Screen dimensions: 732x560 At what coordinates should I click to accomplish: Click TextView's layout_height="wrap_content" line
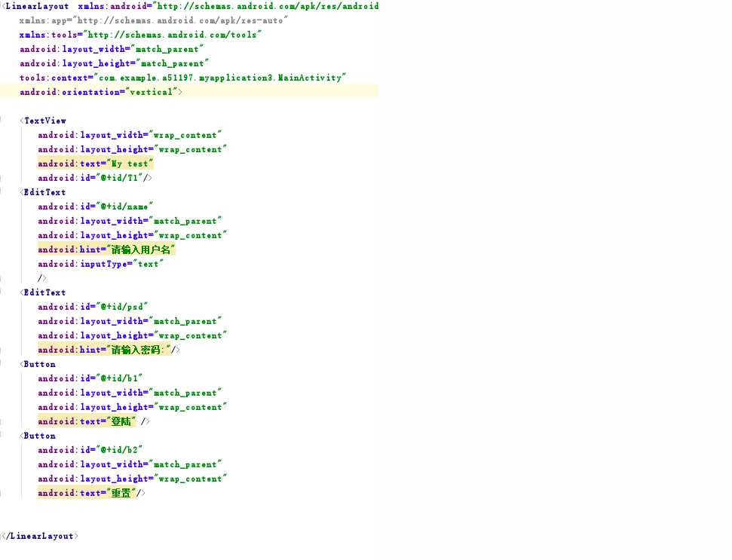click(132, 150)
